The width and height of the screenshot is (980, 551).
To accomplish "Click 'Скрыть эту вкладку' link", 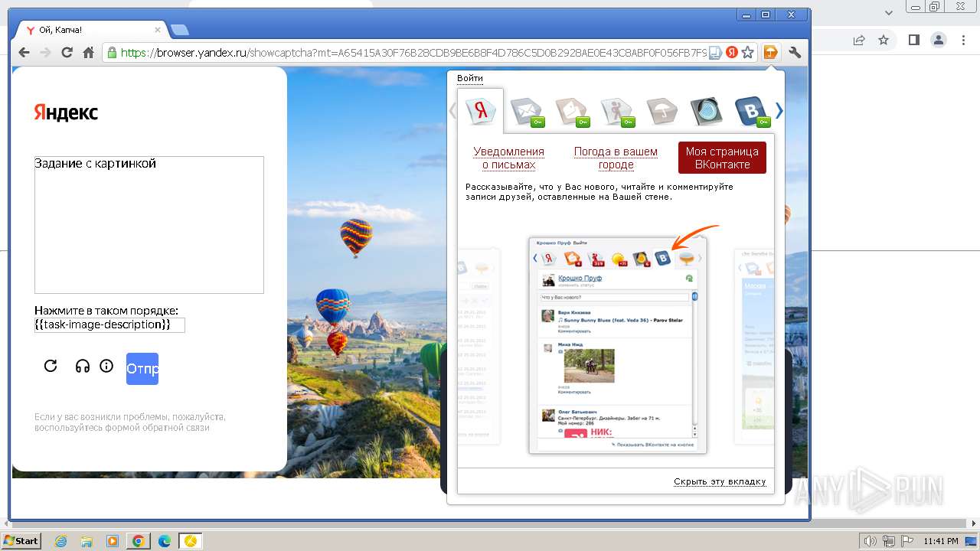I will [x=720, y=481].
